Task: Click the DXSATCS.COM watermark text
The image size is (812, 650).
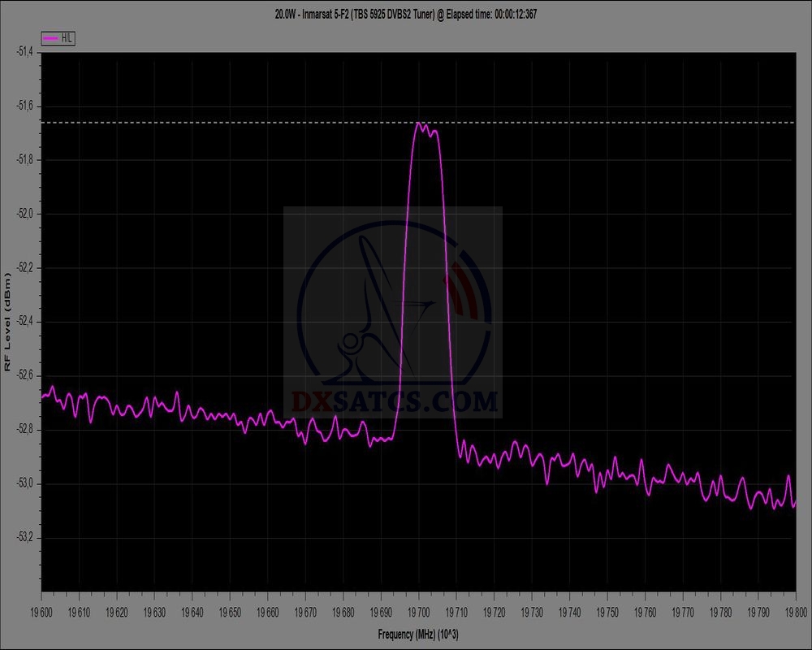Action: pos(393,401)
